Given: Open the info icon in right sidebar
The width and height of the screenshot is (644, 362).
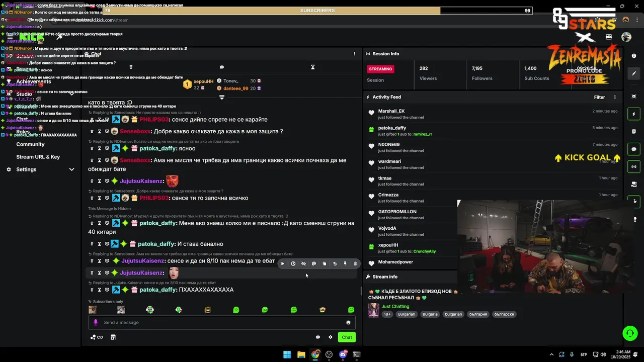Looking at the screenshot, I should 634,56.
